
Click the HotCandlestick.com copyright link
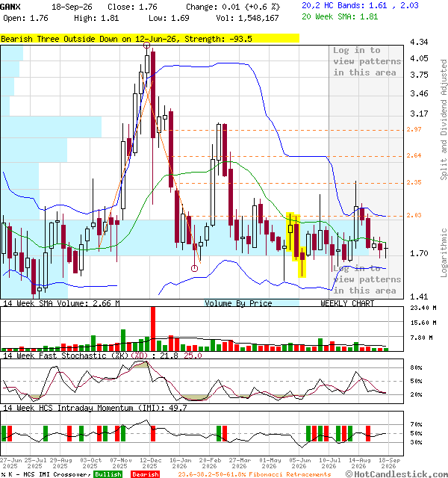click(x=396, y=474)
